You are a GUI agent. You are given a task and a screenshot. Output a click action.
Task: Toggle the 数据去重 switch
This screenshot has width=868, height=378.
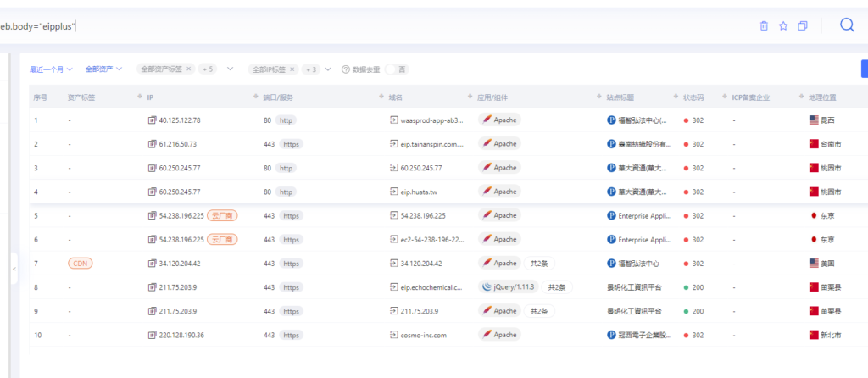[397, 69]
